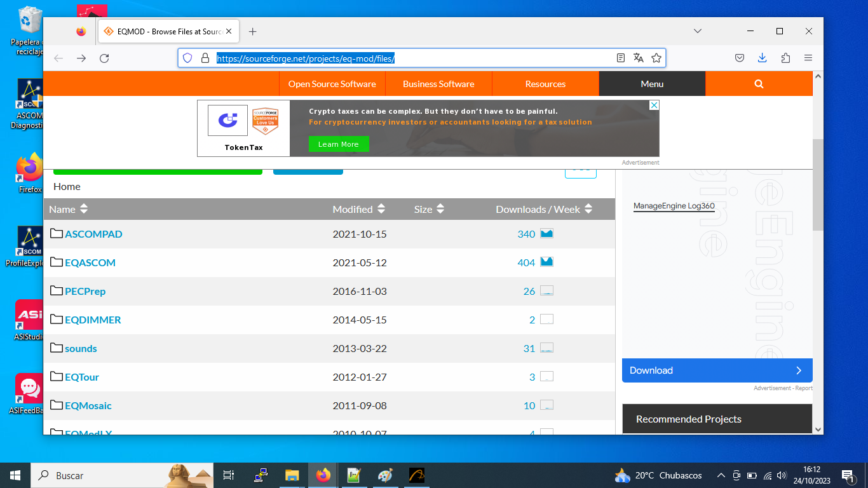Click the EQDIMMER downloads chart icon
Viewport: 868px width, 488px height.
[546, 319]
